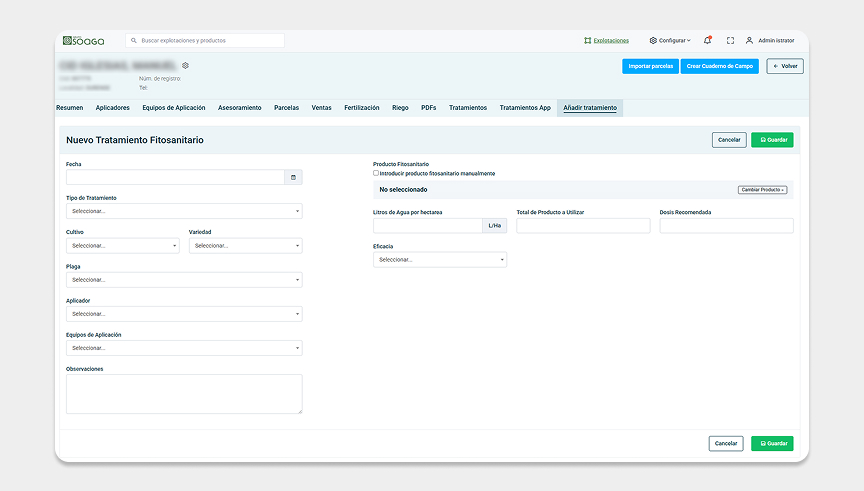Screen dimensions: 864x491
Task: Toggle fullscreen mode icon
Action: (x=730, y=41)
